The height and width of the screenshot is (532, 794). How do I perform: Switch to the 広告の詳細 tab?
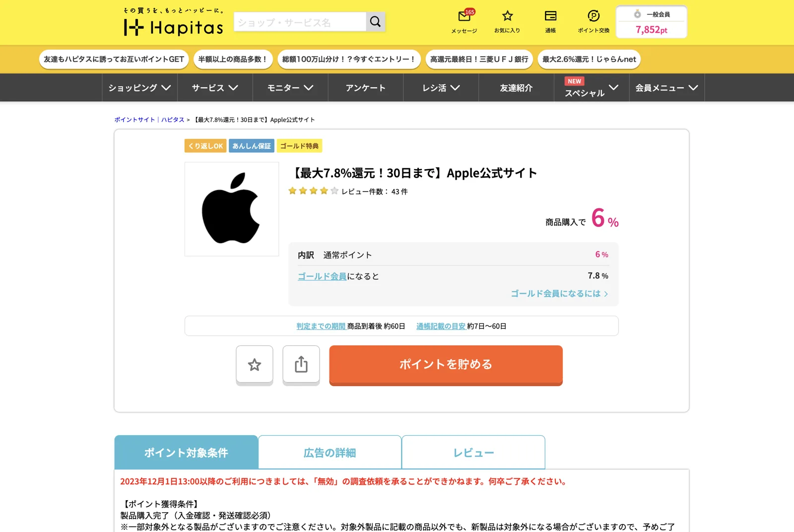(330, 453)
